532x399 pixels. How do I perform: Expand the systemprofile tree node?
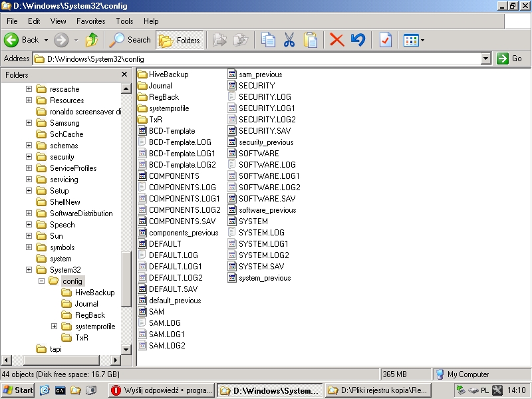(54, 327)
